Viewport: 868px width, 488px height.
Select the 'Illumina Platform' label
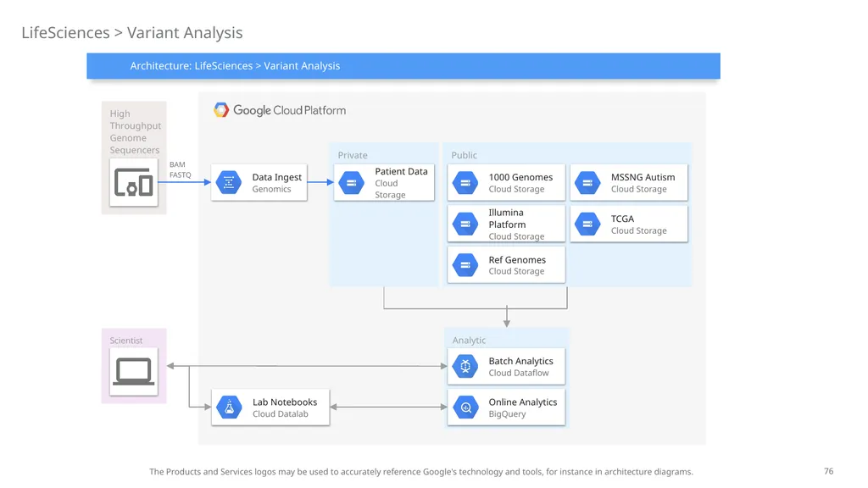(507, 219)
